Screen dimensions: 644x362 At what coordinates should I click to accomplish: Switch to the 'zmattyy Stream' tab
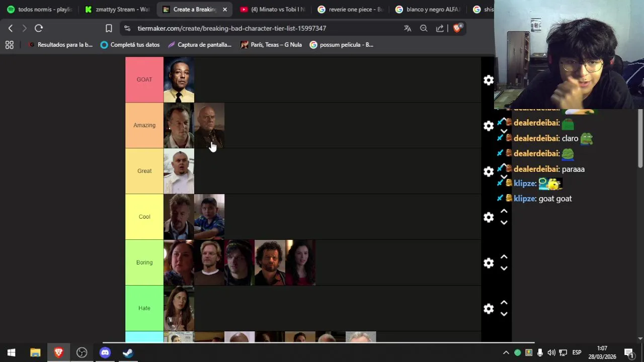(x=118, y=9)
